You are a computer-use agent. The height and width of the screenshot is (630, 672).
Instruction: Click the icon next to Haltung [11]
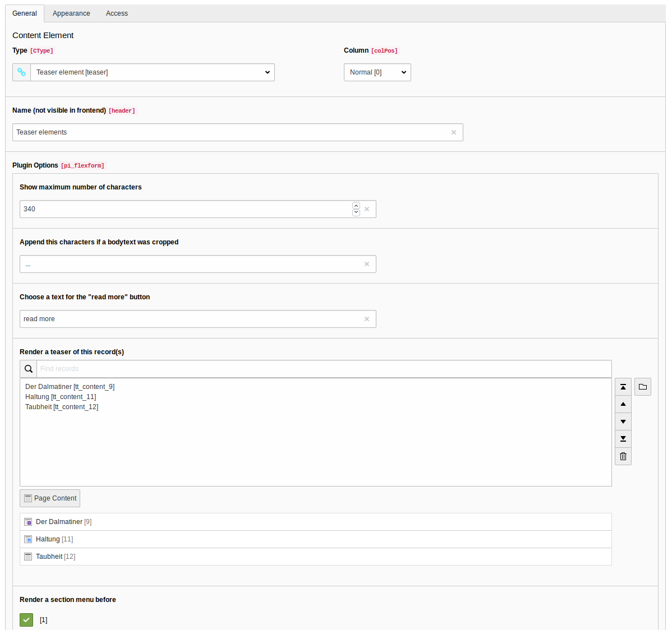click(28, 539)
